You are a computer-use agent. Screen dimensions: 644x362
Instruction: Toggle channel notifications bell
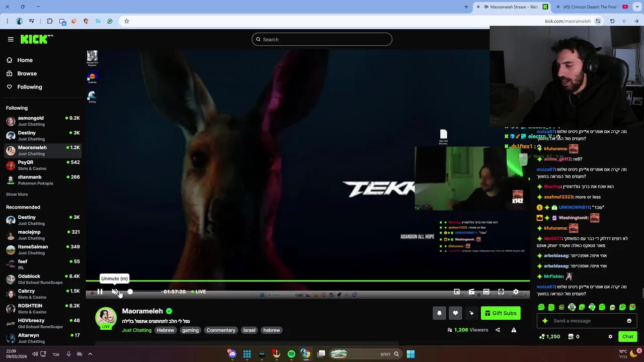coord(439,313)
